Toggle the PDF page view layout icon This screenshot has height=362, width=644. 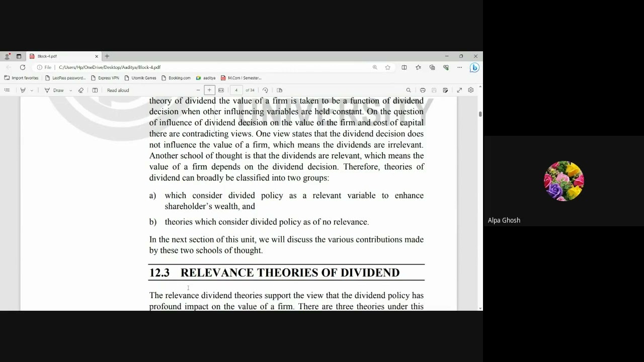[95, 90]
